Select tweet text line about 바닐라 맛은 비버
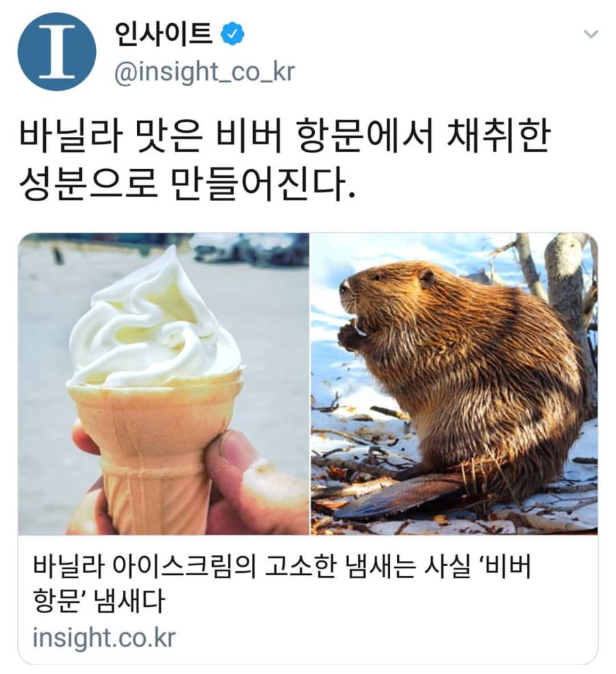616x674 pixels. tap(285, 138)
